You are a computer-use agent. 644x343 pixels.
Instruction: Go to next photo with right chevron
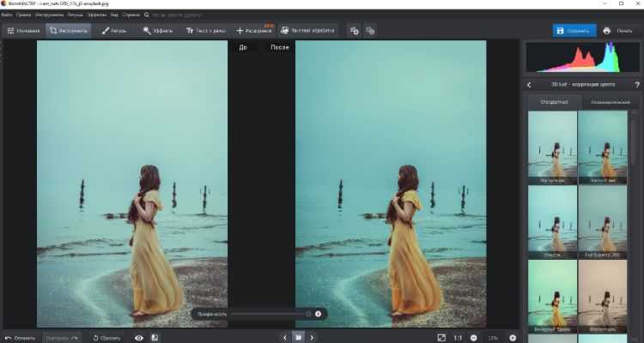point(312,338)
